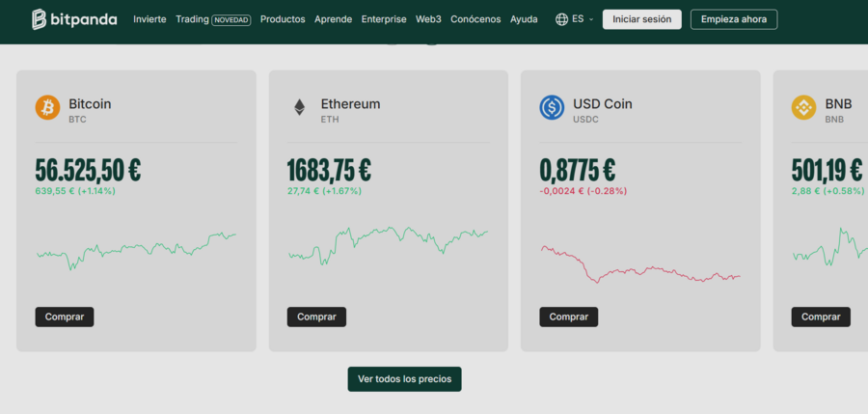Click the USDC ticker label

tap(585, 119)
